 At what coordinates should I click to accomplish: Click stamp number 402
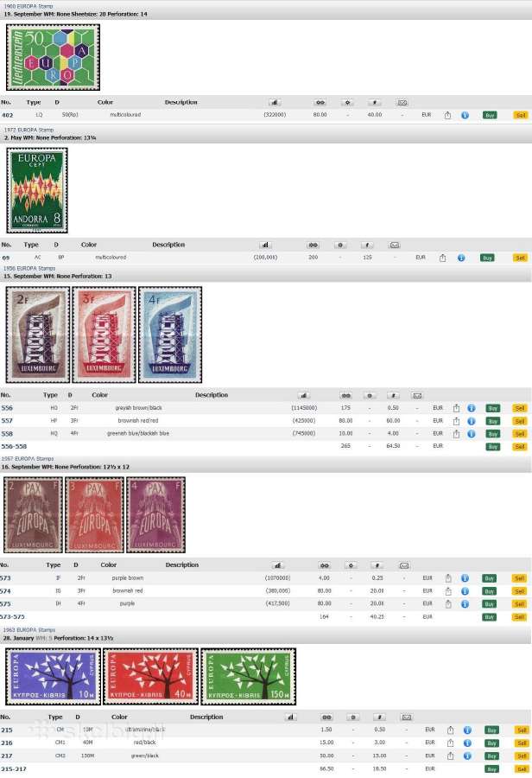[8, 115]
